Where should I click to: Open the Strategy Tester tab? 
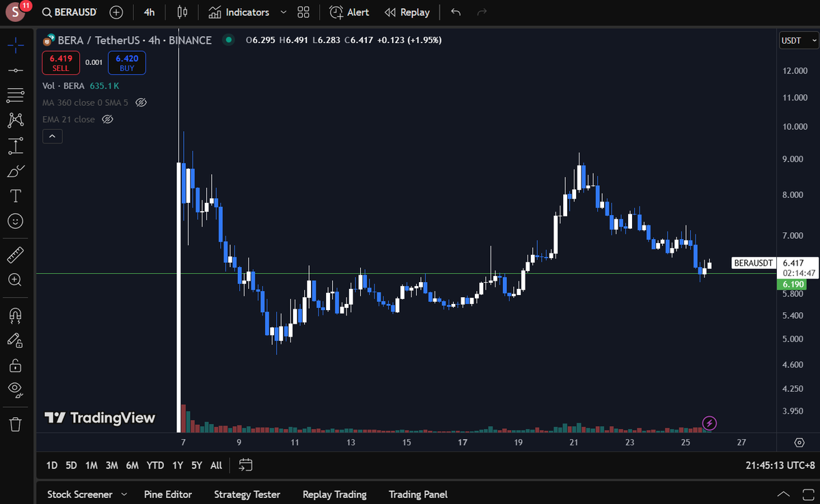coord(247,494)
